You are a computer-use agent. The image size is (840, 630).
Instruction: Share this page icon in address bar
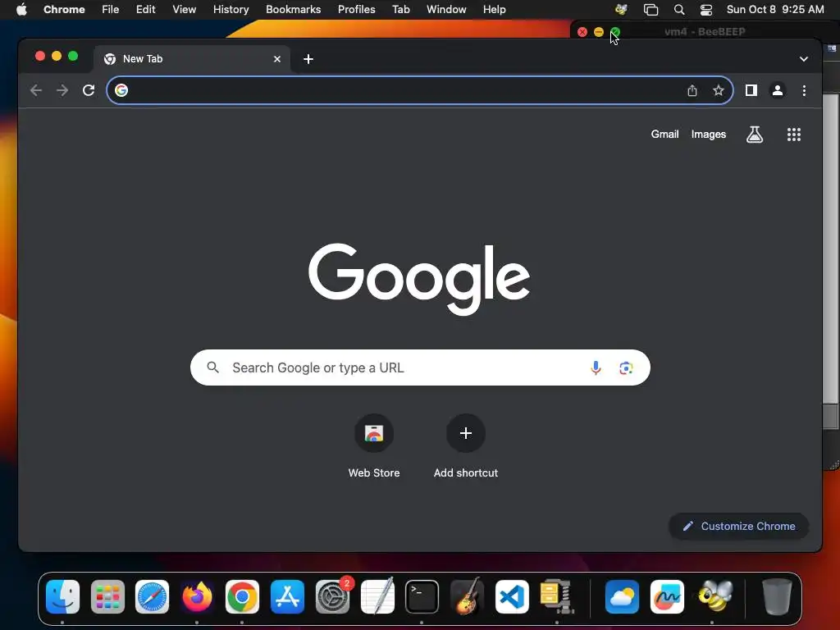(x=692, y=90)
